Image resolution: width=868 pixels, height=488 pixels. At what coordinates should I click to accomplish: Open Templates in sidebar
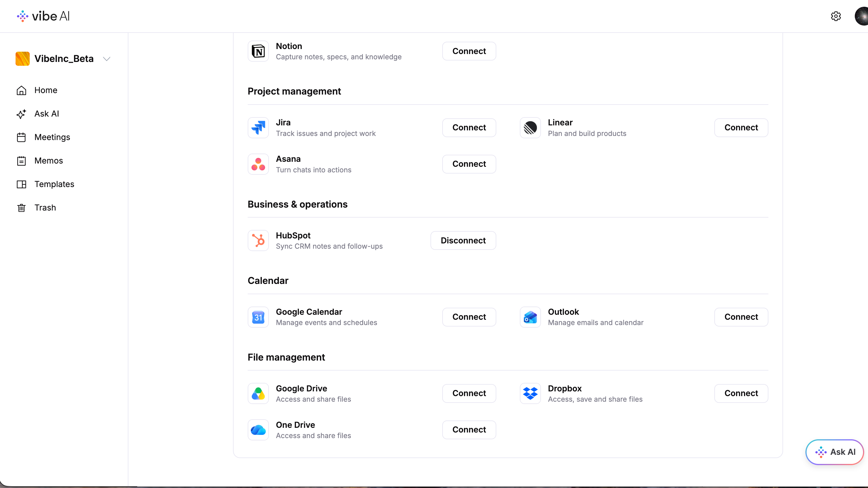click(46, 184)
